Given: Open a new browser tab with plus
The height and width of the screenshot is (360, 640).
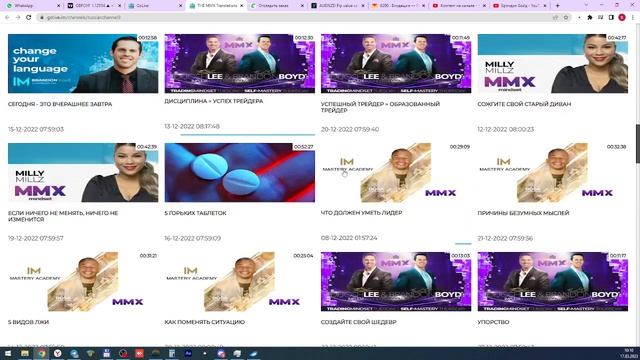Looking at the screenshot, I should (x=557, y=6).
